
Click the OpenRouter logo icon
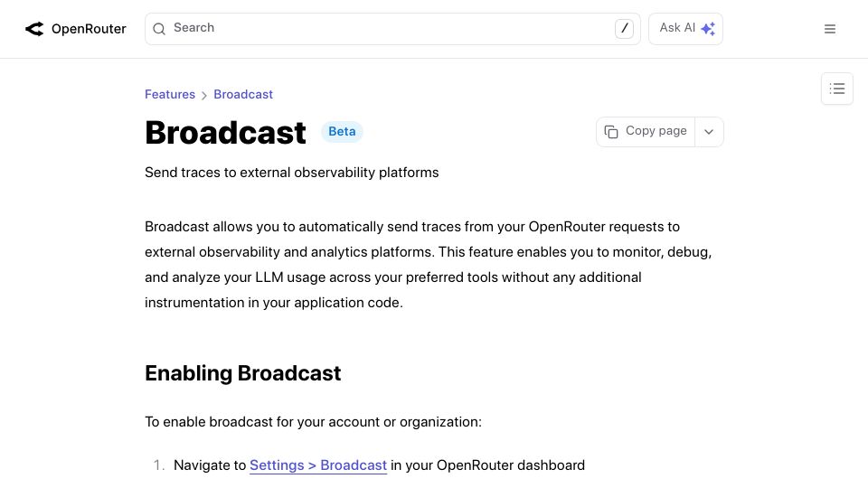click(x=34, y=29)
